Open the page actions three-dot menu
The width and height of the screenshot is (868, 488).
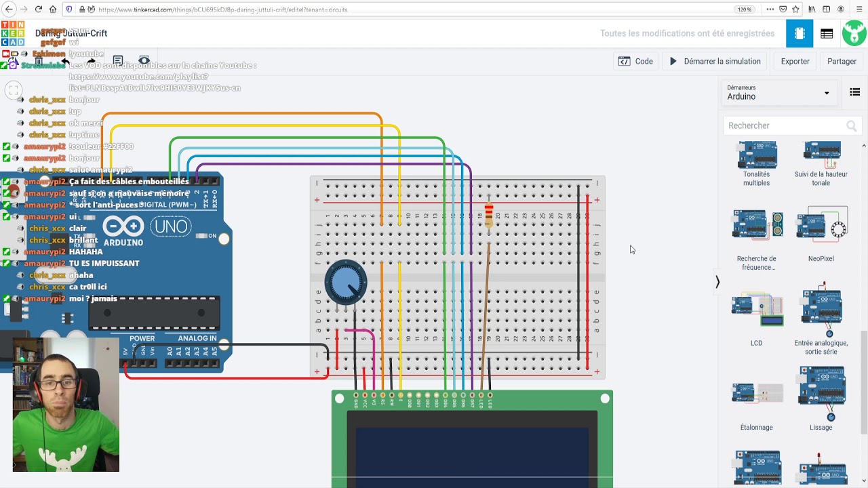(770, 9)
